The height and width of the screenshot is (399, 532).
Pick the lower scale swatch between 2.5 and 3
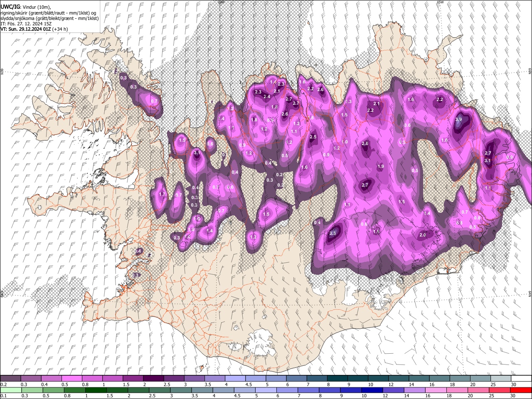(x=159, y=390)
